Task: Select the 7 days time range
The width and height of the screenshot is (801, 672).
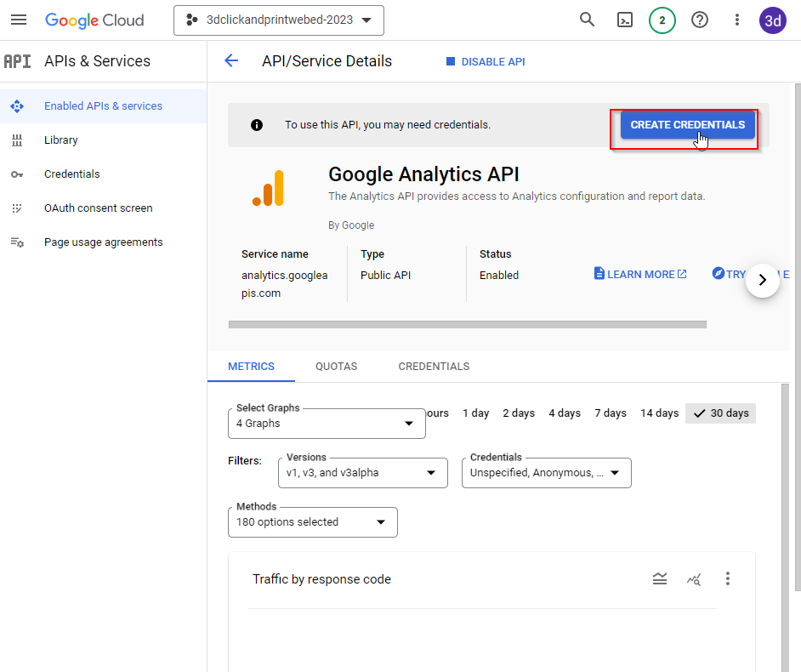Action: [610, 413]
